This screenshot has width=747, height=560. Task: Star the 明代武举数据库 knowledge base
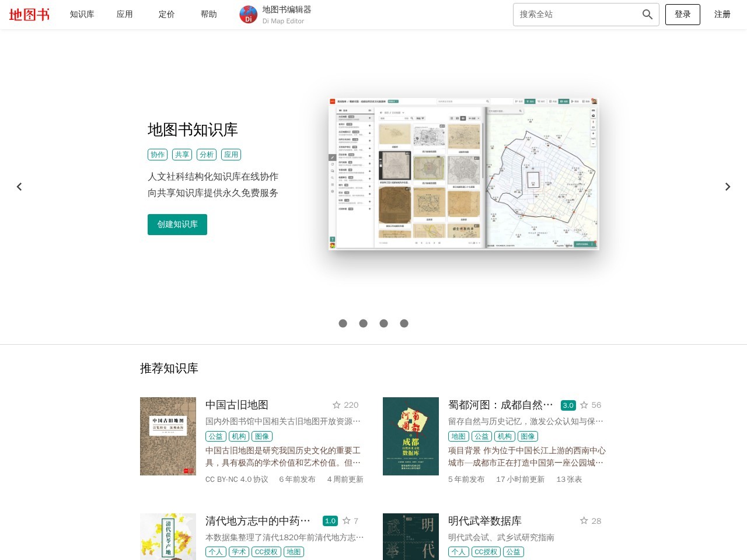pos(584,521)
